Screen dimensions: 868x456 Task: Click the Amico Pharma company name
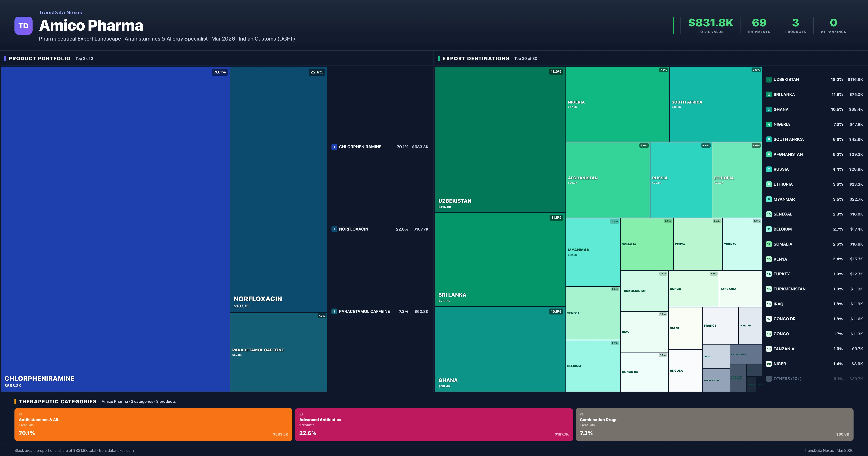[91, 25]
